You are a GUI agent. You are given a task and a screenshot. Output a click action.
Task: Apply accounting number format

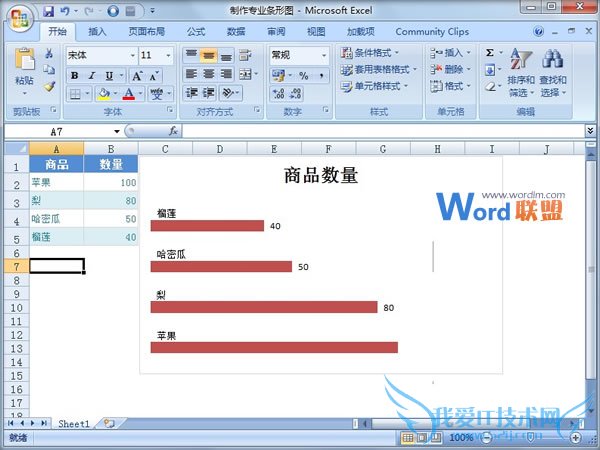pos(278,75)
